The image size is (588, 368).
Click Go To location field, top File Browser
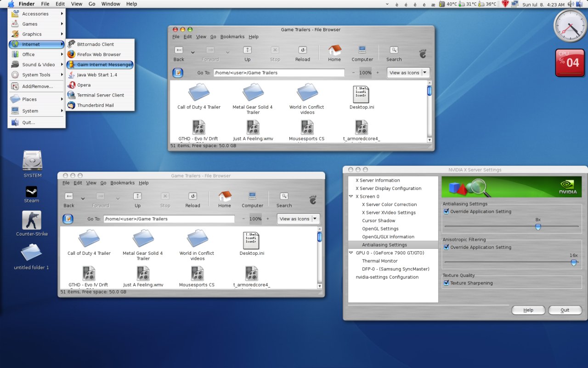(279, 73)
